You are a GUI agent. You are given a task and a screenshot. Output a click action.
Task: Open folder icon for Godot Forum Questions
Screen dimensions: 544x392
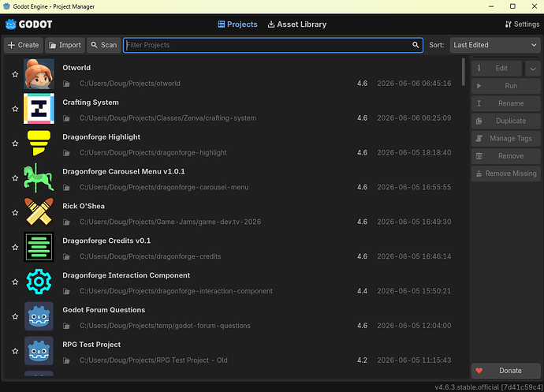tap(66, 326)
